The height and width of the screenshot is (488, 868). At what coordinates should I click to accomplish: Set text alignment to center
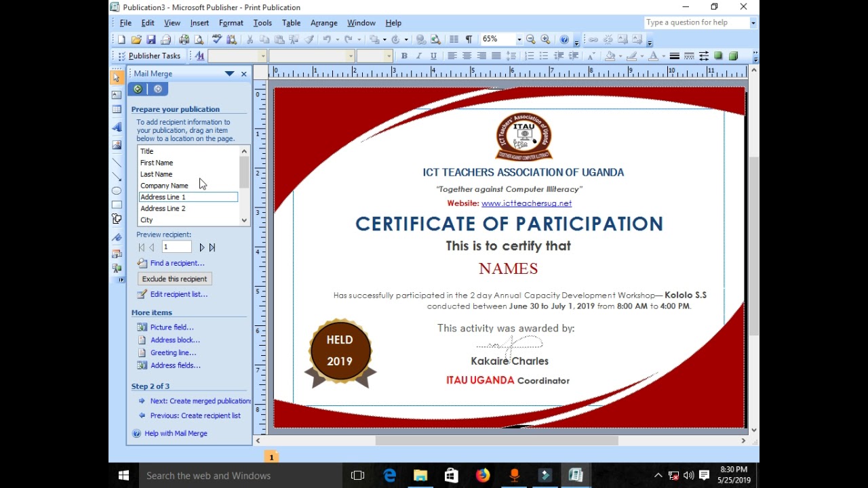pyautogui.click(x=467, y=56)
